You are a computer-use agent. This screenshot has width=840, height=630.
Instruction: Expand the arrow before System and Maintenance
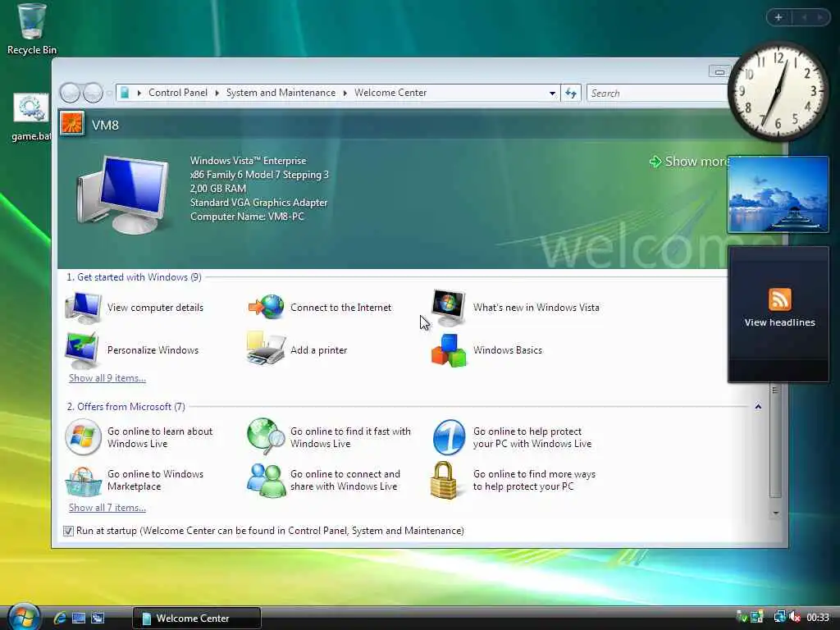pyautogui.click(x=217, y=94)
